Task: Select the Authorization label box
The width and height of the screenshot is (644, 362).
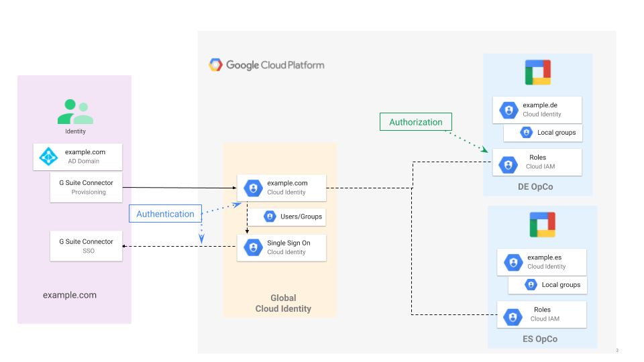Action: 416,122
